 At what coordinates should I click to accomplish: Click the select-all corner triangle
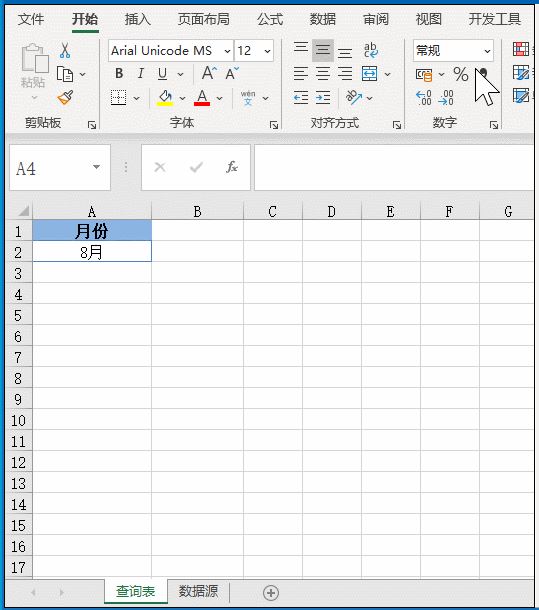(23, 211)
